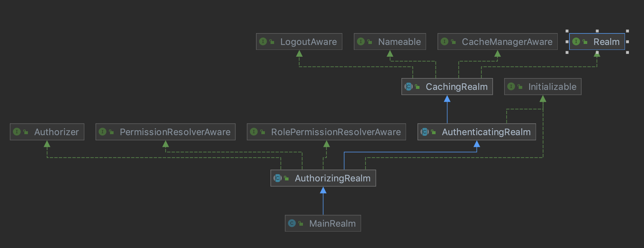Viewport: 644px width, 248px height.
Task: Click the RolePermissionResolverAware interface icon
Action: tap(254, 132)
